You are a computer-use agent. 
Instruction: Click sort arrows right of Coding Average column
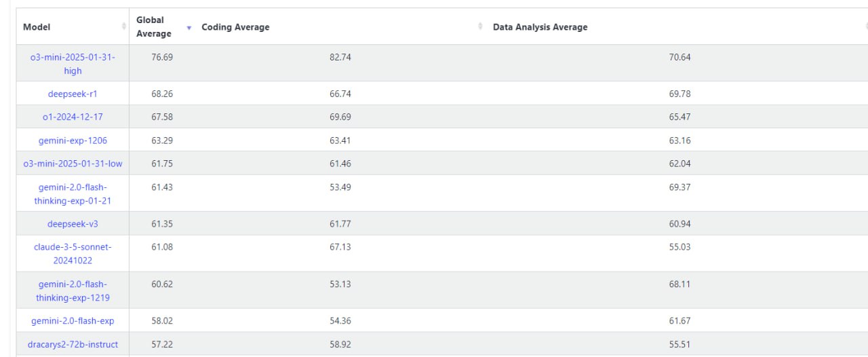coord(480,26)
